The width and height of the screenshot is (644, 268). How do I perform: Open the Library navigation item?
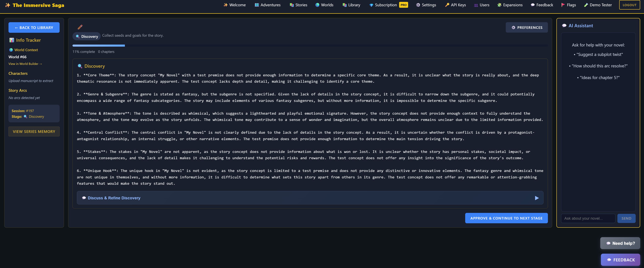point(351,5)
